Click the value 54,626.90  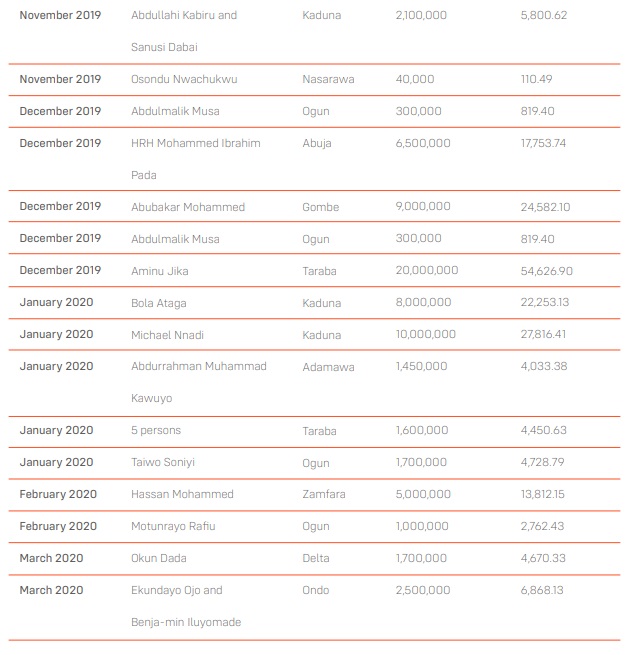point(546,271)
